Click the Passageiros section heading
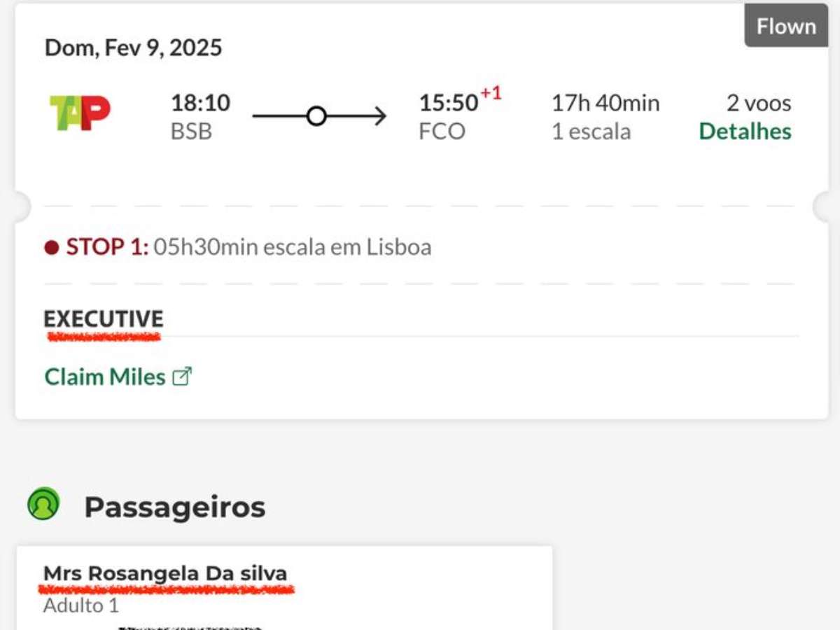The height and width of the screenshot is (630, 840). pos(175,507)
